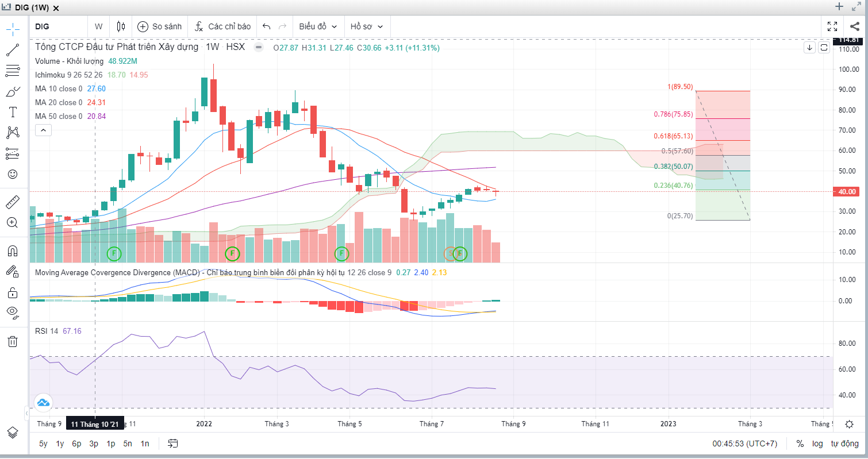Open the emoji icons tool
This screenshot has width=868, height=459.
[13, 174]
